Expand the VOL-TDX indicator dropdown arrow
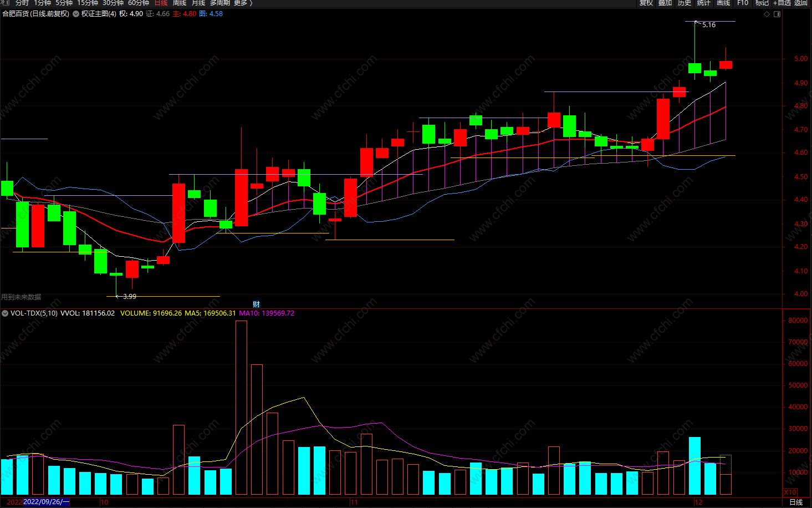This screenshot has width=812, height=508. [5, 313]
